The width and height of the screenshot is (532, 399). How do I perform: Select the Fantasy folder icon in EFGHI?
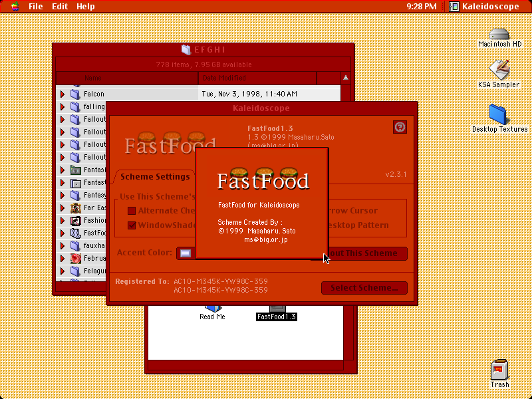coord(75,196)
